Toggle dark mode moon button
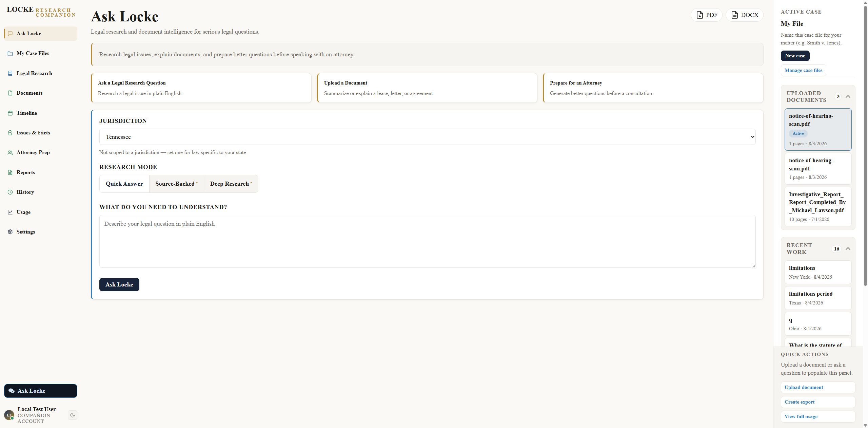The width and height of the screenshot is (868, 428). (x=73, y=415)
